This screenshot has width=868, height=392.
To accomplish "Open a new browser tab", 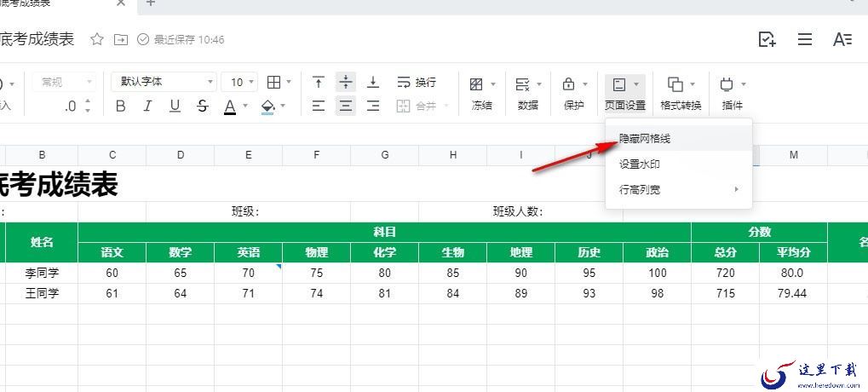I will 150,3.
